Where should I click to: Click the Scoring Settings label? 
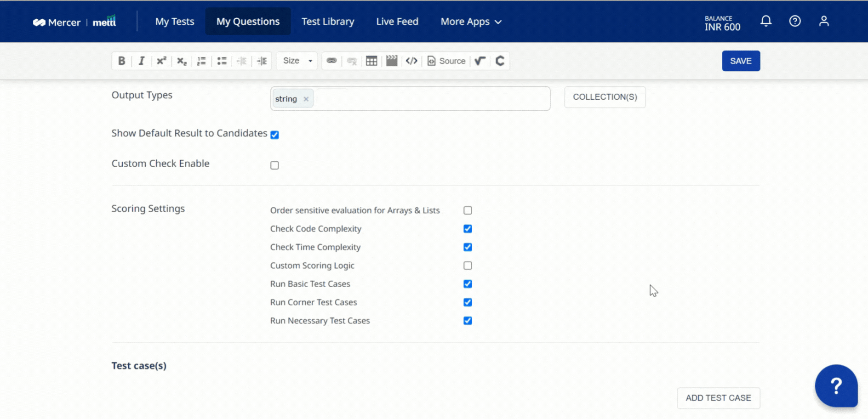click(148, 209)
